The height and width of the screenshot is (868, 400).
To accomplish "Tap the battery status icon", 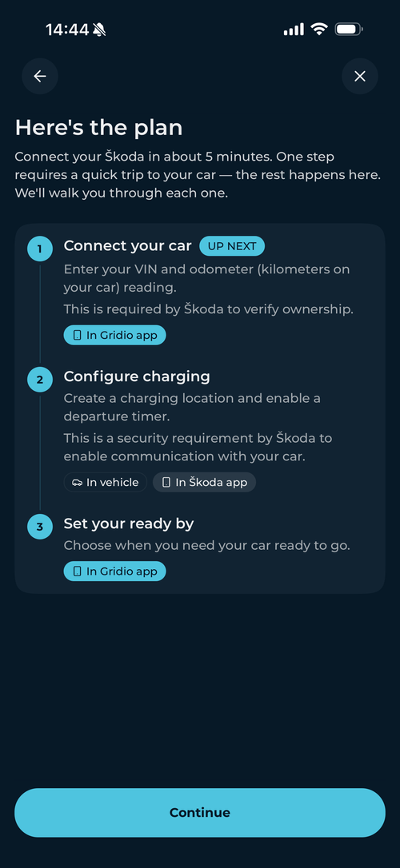I will (x=349, y=30).
